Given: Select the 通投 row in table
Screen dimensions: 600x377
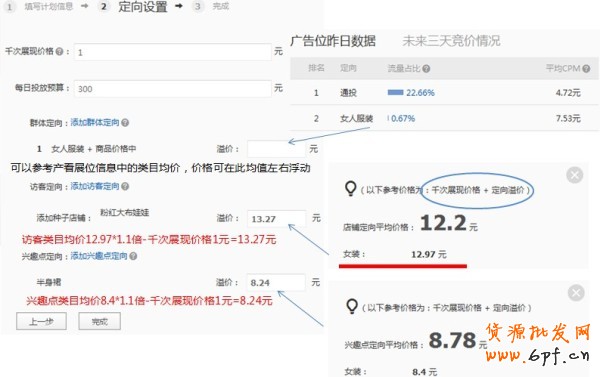Looking at the screenshot, I should (x=445, y=93).
